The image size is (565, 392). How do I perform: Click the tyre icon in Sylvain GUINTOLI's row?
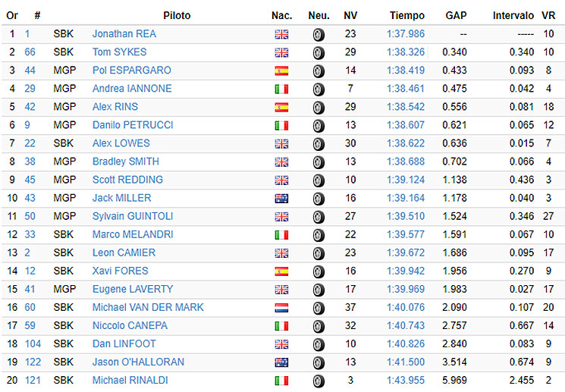pos(319,218)
